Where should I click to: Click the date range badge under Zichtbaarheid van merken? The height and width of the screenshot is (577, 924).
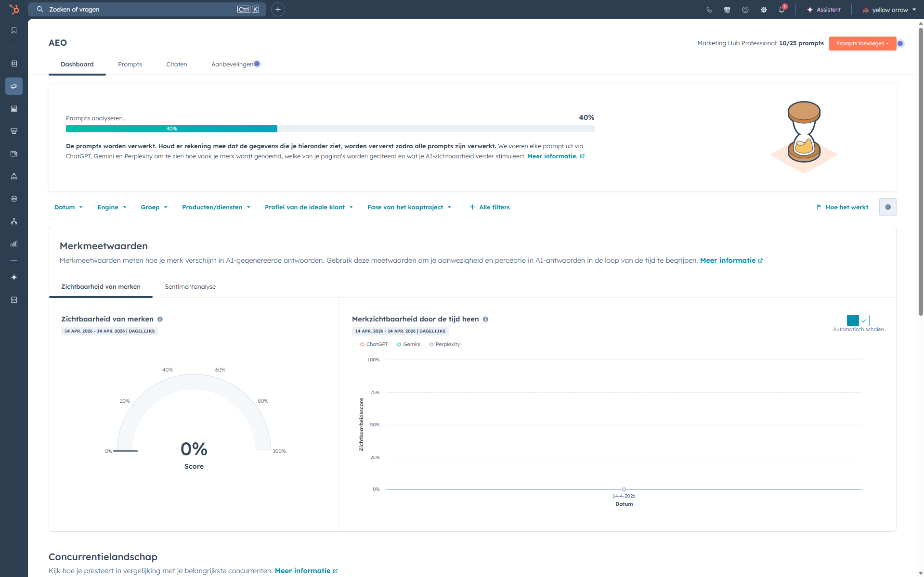109,331
